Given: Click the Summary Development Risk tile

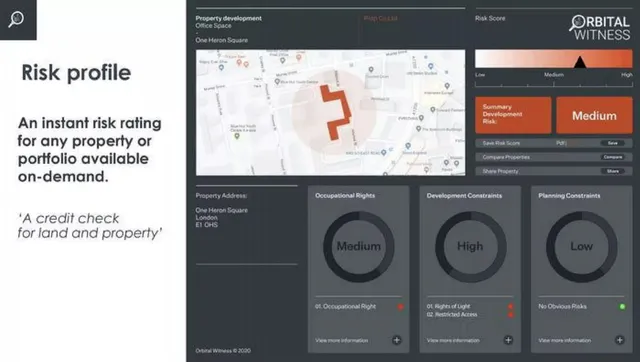Looking at the screenshot, I should [x=513, y=115].
